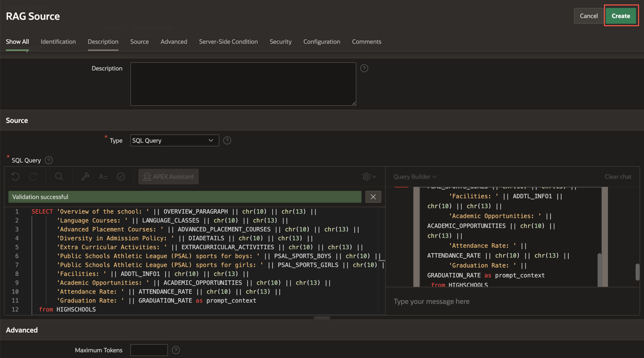Switch to the Server-Side Condition tab

[228, 42]
